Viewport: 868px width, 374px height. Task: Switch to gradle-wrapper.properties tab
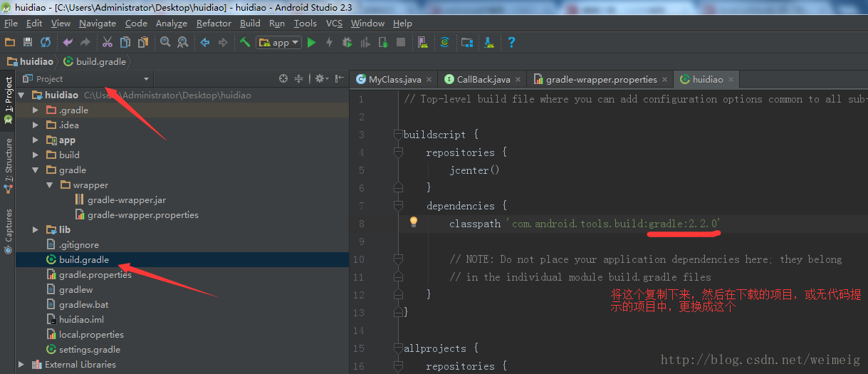pos(601,79)
